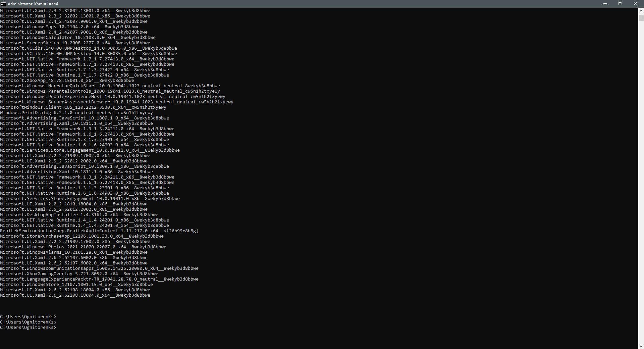Click the Microsoft.WindowsMaps_10.2104.2.0 line
The image size is (644, 349).
(x=70, y=27)
